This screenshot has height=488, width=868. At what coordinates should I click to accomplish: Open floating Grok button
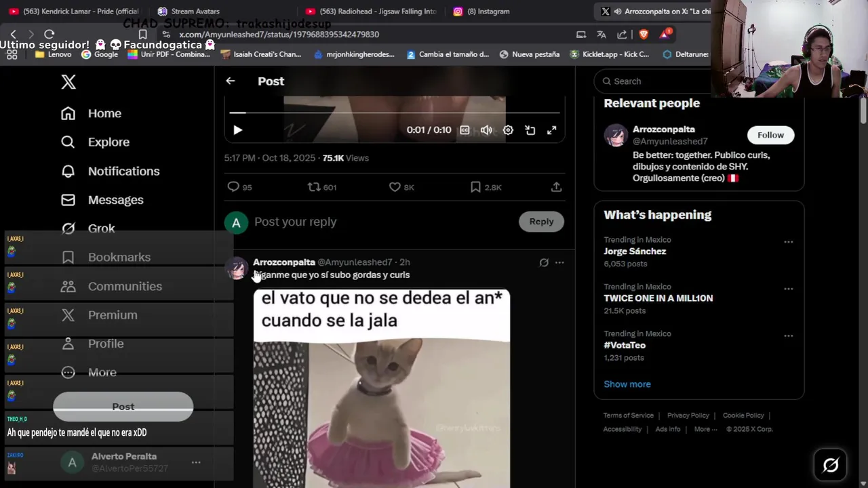831,465
